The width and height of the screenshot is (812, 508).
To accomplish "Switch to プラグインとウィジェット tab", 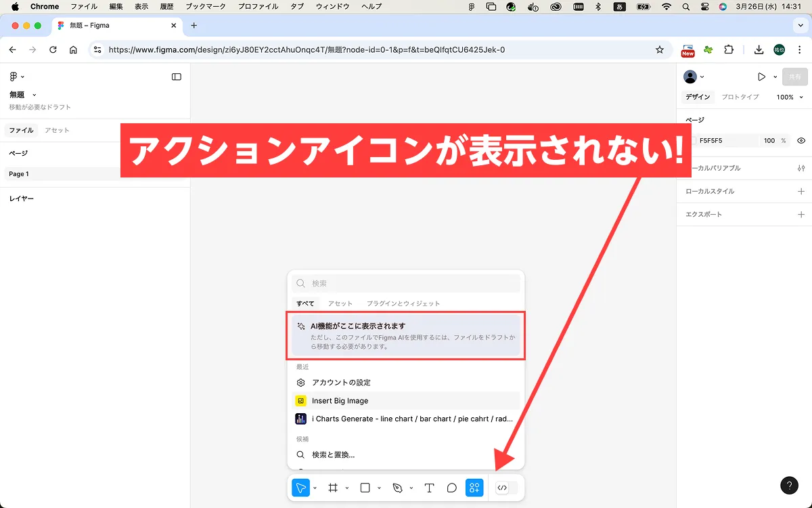I will pyautogui.click(x=403, y=303).
